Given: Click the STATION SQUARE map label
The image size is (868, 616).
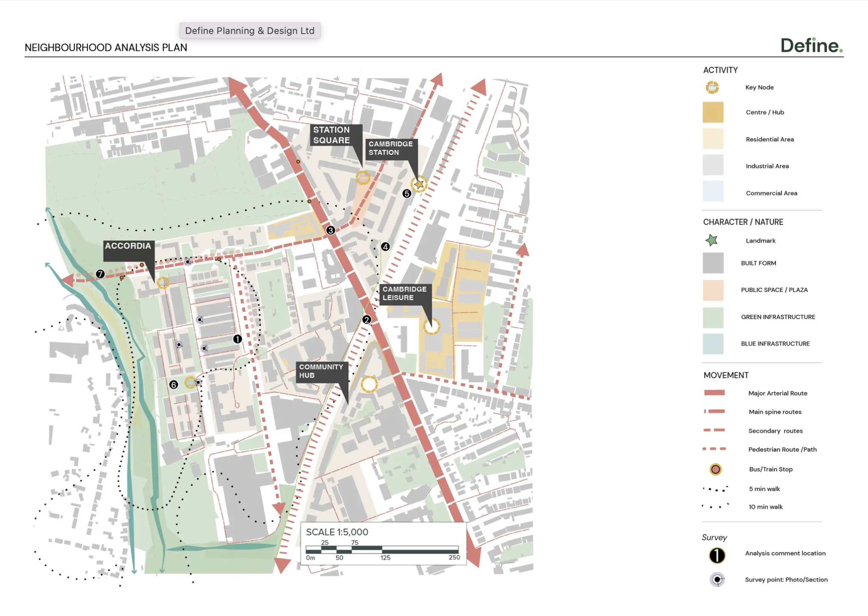Looking at the screenshot, I should pyautogui.click(x=332, y=135).
